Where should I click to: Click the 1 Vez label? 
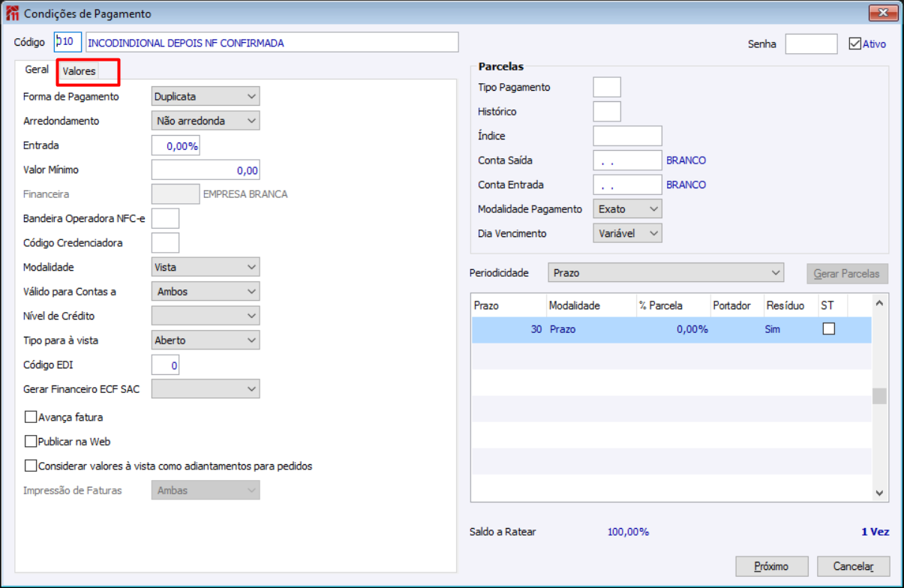875,532
